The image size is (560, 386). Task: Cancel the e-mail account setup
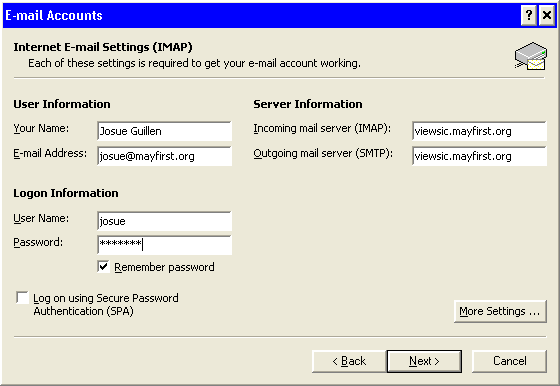pos(510,361)
